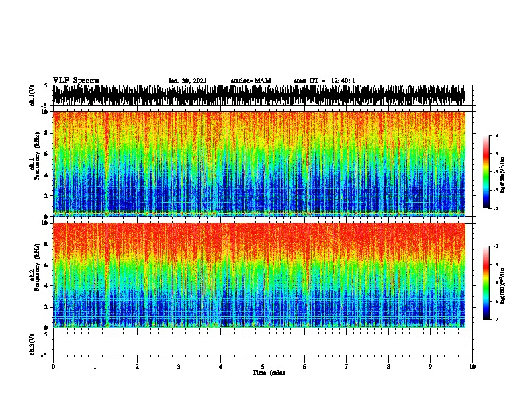The height and width of the screenshot is (411, 532).
Task: Click the ch.2 color bar unit label
Action: (x=503, y=285)
